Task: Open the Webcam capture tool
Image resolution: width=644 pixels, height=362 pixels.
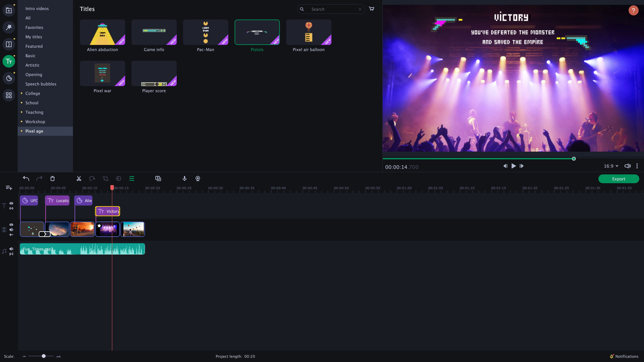Action: click(197, 179)
